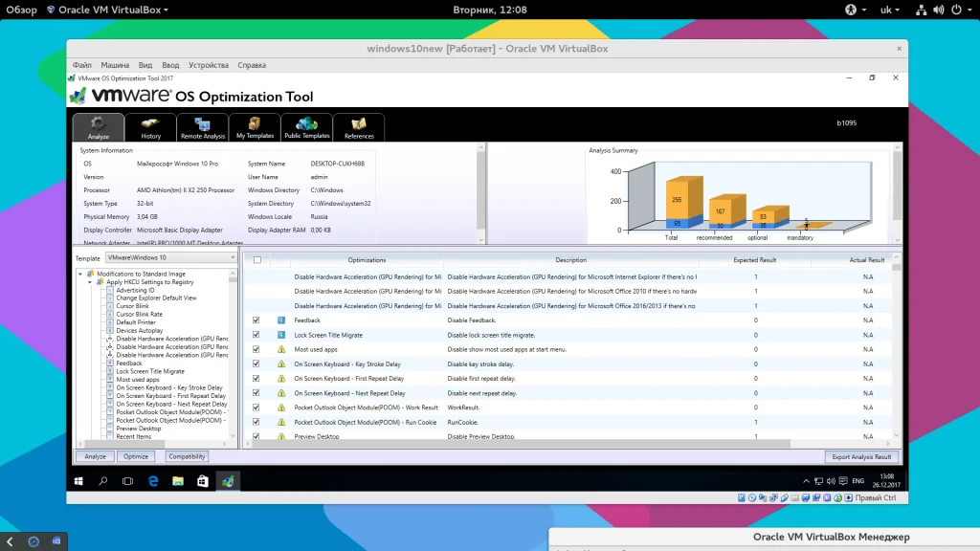
Task: Click the Windows Start button
Action: pyautogui.click(x=79, y=481)
